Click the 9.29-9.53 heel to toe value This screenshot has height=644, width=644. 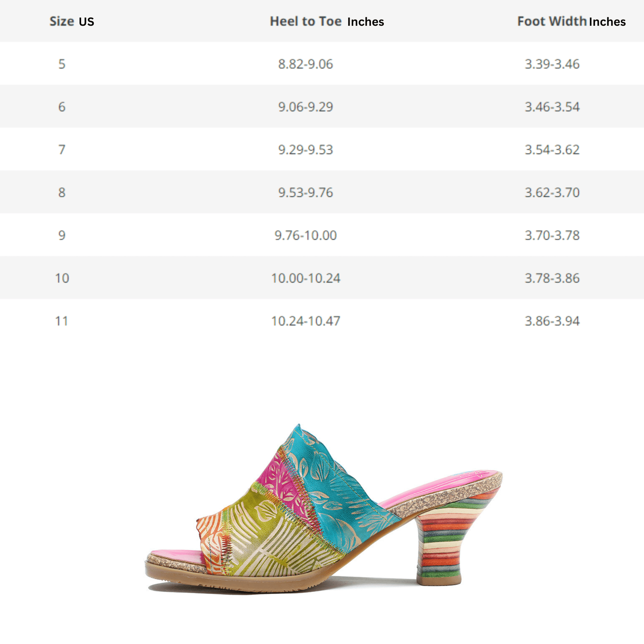tap(305, 149)
